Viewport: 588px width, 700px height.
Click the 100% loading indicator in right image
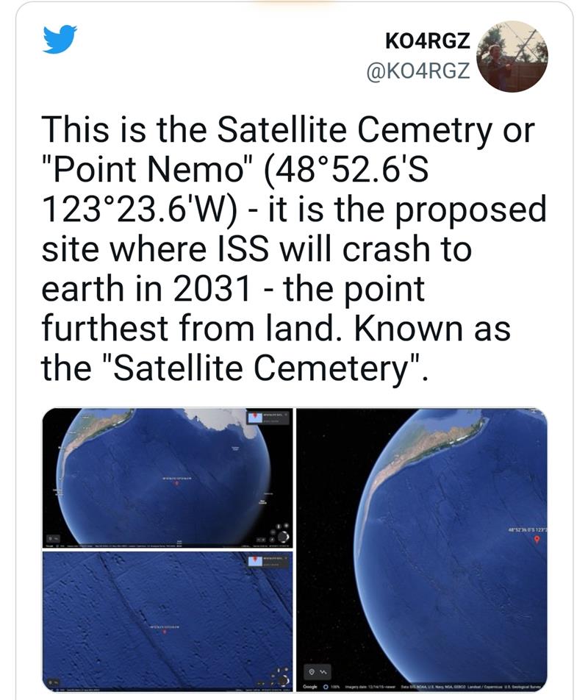point(330,687)
